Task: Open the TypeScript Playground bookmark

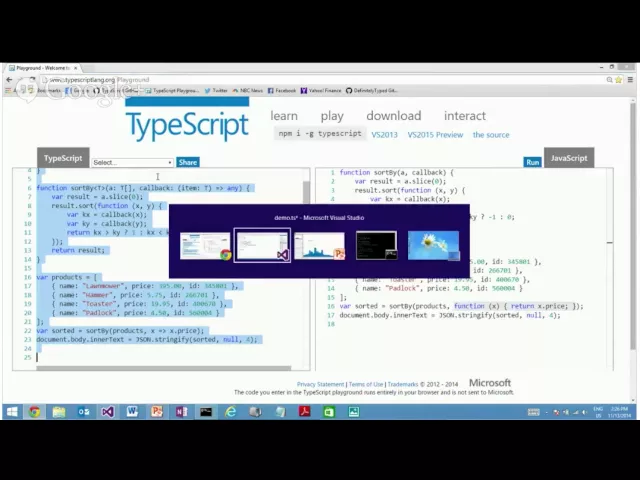Action: (x=172, y=91)
